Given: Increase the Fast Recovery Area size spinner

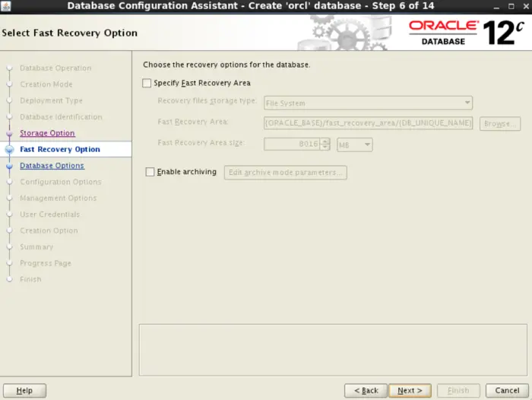Looking at the screenshot, I should (x=325, y=141).
